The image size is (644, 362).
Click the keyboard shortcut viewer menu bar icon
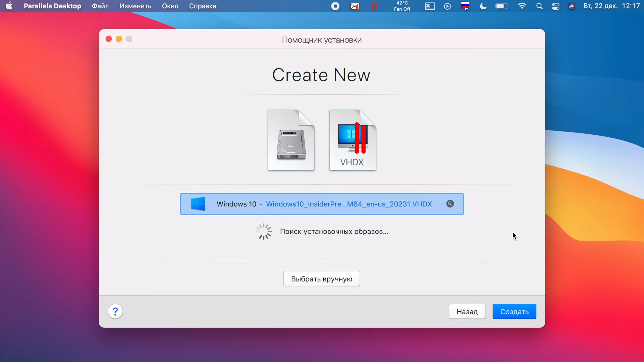pos(430,6)
